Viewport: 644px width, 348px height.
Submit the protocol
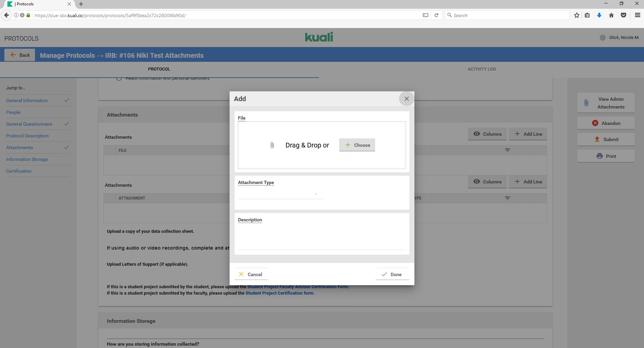point(606,139)
